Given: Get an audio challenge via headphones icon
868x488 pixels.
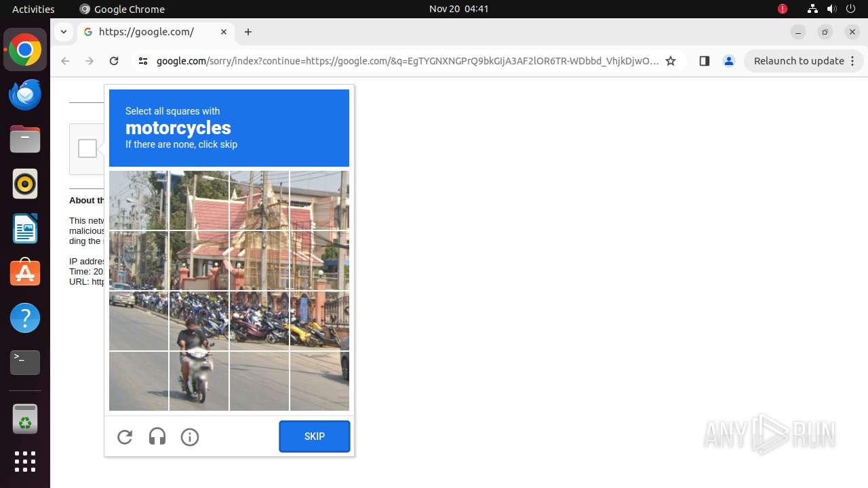Looking at the screenshot, I should [x=157, y=437].
